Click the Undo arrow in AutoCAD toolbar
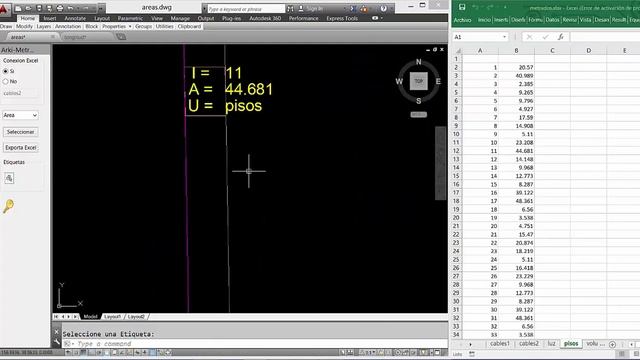Image resolution: width=640 pixels, height=360 pixels. point(70,8)
